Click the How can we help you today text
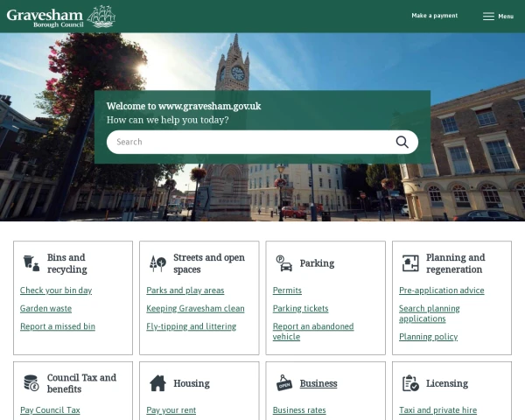Screen dimensions: 525x420 tap(167, 120)
